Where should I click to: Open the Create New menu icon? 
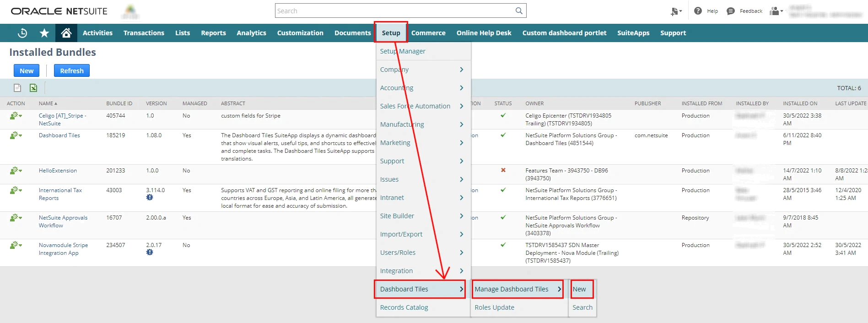pyautogui.click(x=676, y=11)
